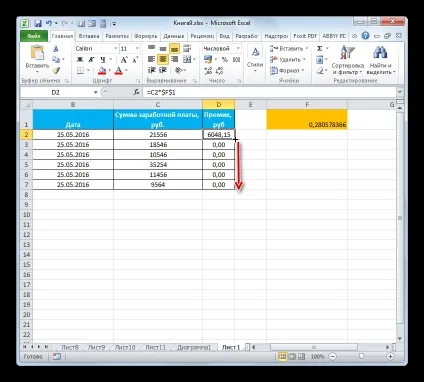Click the Name Box showing D2

pyautogui.click(x=55, y=92)
